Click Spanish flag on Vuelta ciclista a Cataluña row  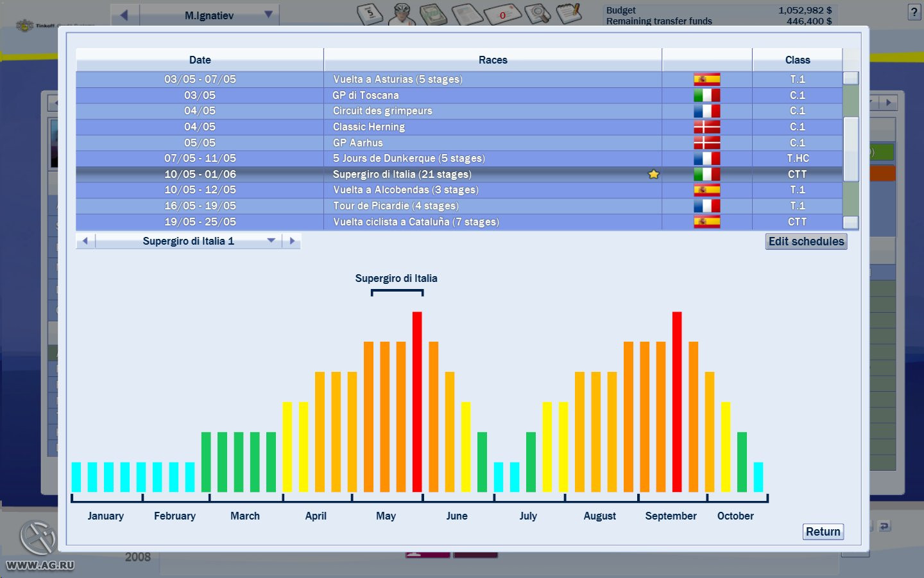click(706, 222)
